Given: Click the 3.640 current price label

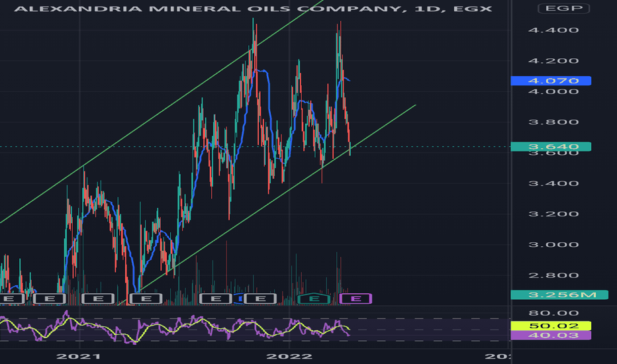Looking at the screenshot, I should tap(551, 147).
